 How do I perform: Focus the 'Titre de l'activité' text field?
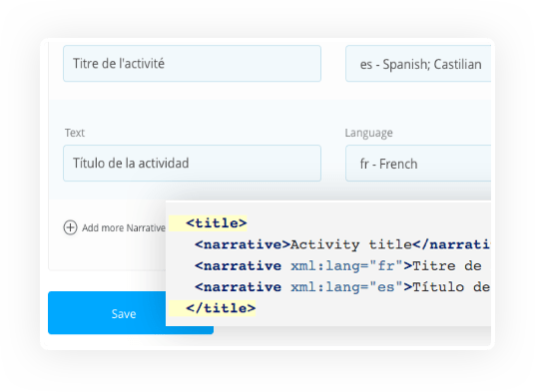point(192,64)
